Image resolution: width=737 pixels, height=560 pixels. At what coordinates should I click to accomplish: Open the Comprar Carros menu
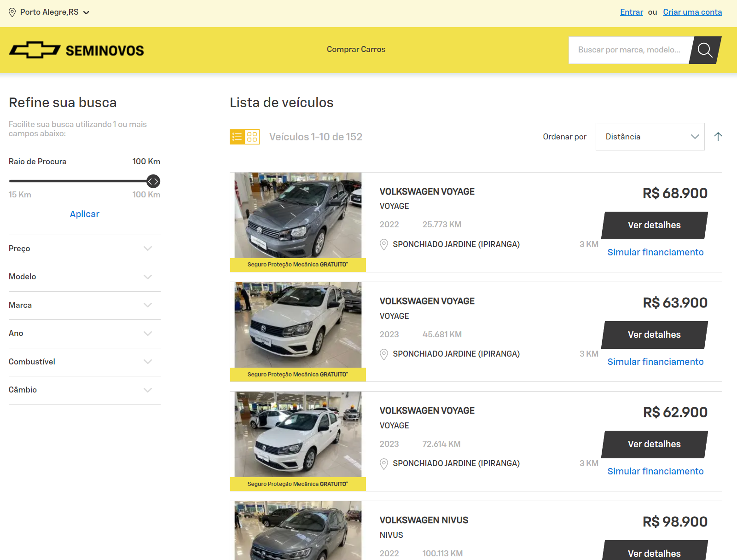pyautogui.click(x=356, y=49)
